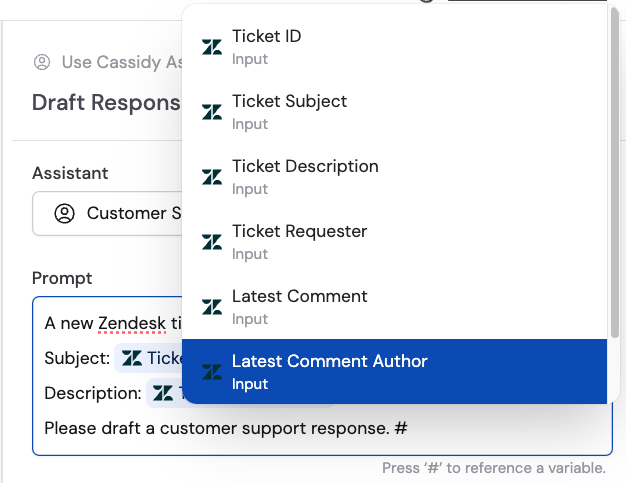The width and height of the screenshot is (626, 483).
Task: Click the 'Please draft a customer support response' line
Action: coord(217,428)
